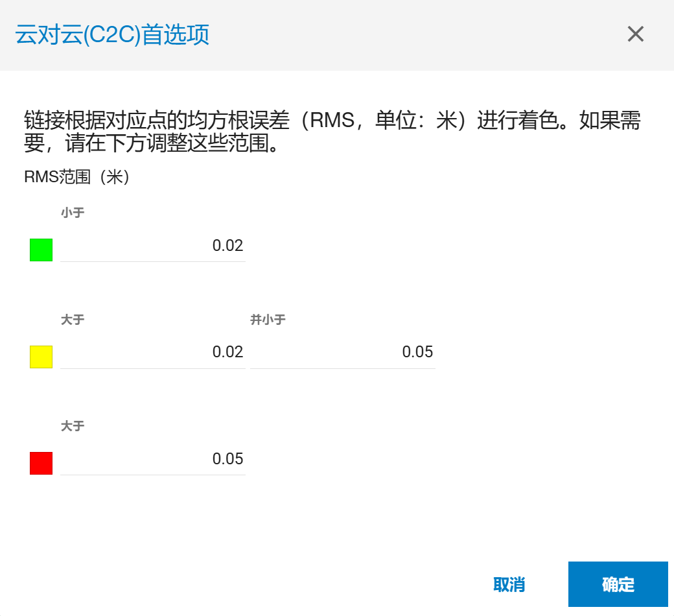Close the C2C preferences dialog with X

coord(635,34)
